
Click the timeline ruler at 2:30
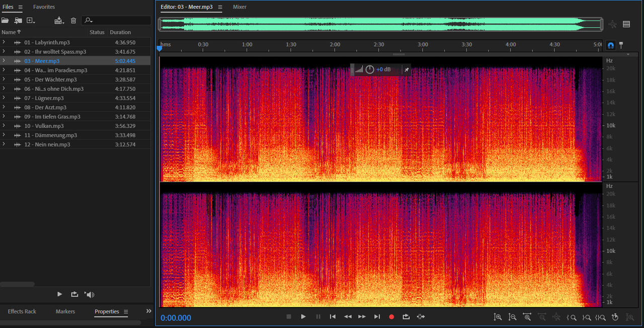tap(379, 44)
